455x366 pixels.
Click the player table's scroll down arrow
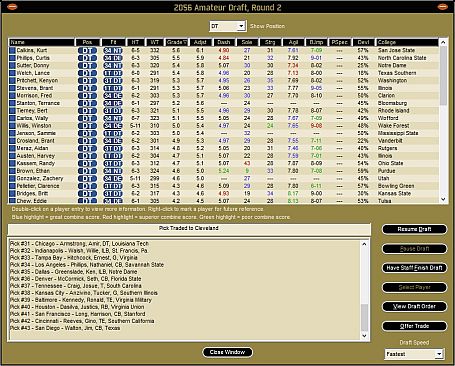pyautogui.click(x=443, y=199)
